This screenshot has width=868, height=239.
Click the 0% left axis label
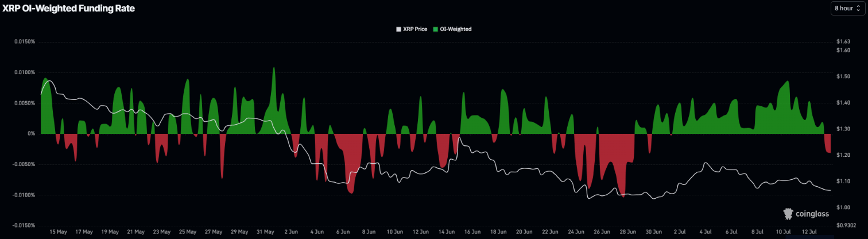coord(31,134)
